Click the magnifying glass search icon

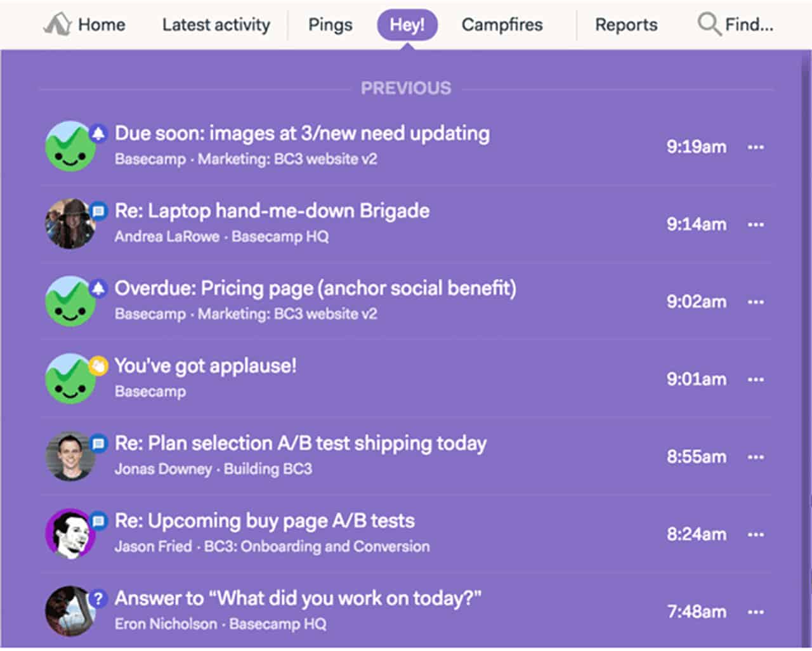pyautogui.click(x=708, y=24)
